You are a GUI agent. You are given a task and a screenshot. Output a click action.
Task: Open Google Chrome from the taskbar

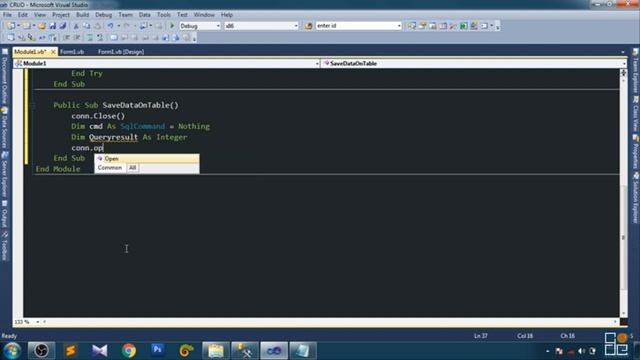tap(129, 351)
